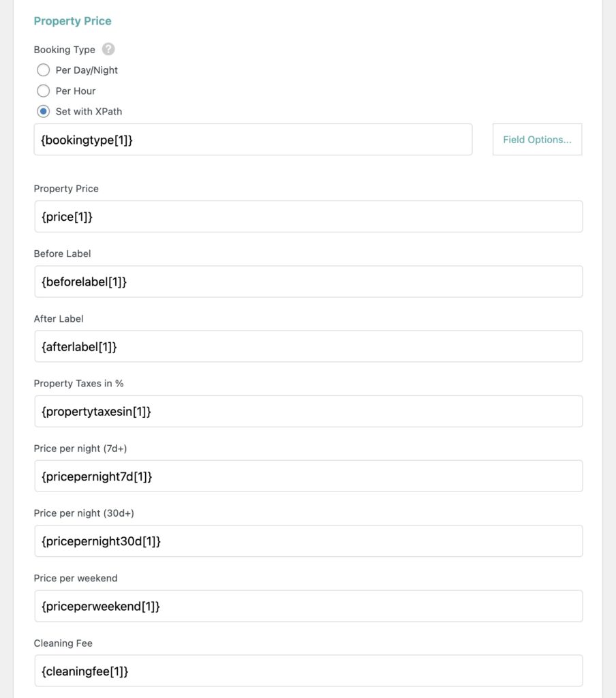Click the After Label input field

(308, 346)
